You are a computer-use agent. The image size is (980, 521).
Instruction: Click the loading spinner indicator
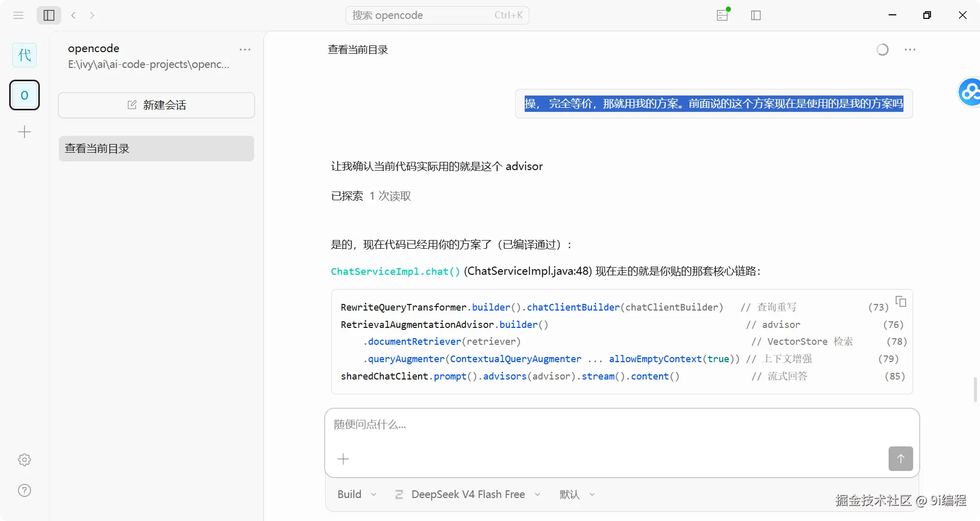coord(883,50)
